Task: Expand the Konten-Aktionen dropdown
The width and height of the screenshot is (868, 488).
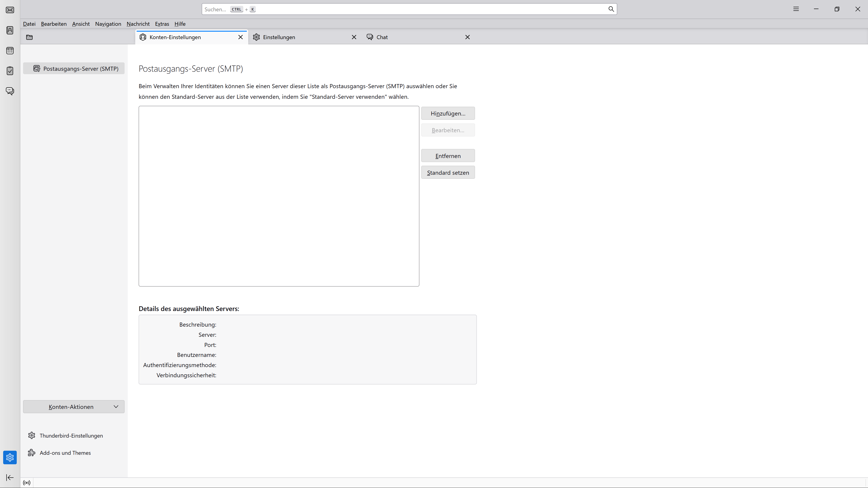Action: click(x=74, y=407)
